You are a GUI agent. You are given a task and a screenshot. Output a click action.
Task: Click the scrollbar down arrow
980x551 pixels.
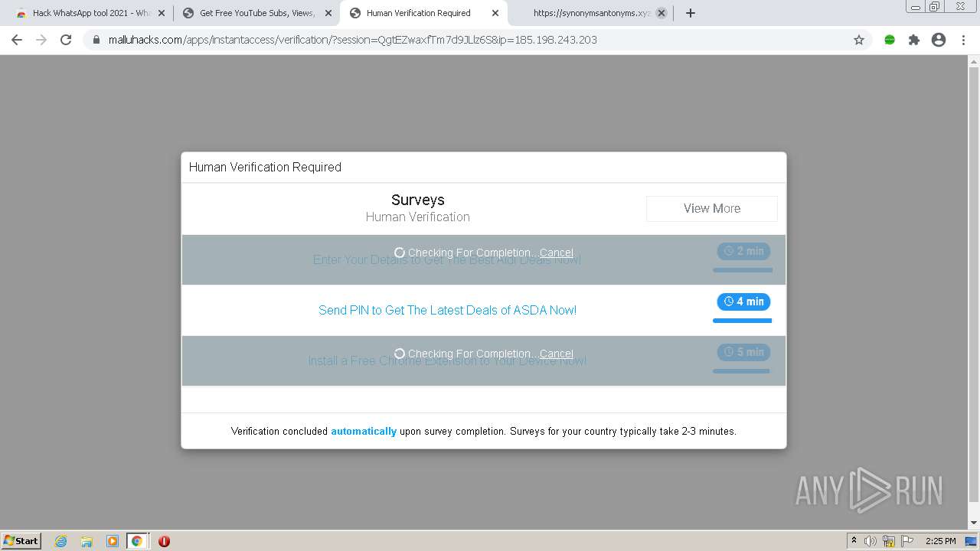pyautogui.click(x=974, y=523)
